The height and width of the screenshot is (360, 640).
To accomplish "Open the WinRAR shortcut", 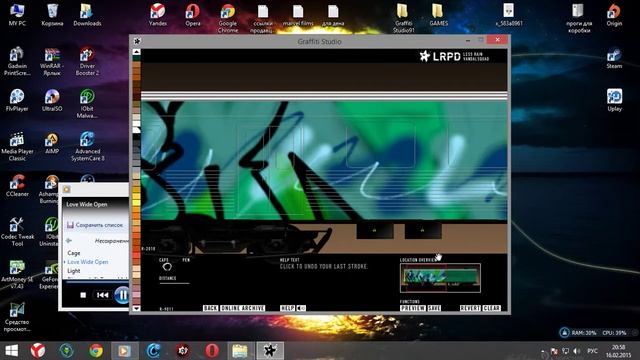I will 52,62.
